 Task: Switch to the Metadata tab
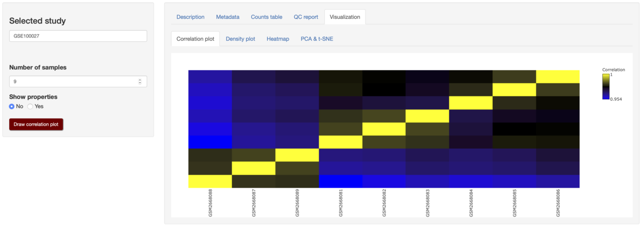click(x=228, y=17)
